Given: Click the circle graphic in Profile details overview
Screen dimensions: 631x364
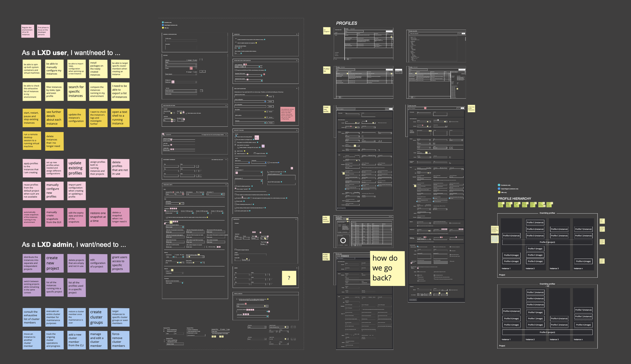Looking at the screenshot, I should pos(343,241).
